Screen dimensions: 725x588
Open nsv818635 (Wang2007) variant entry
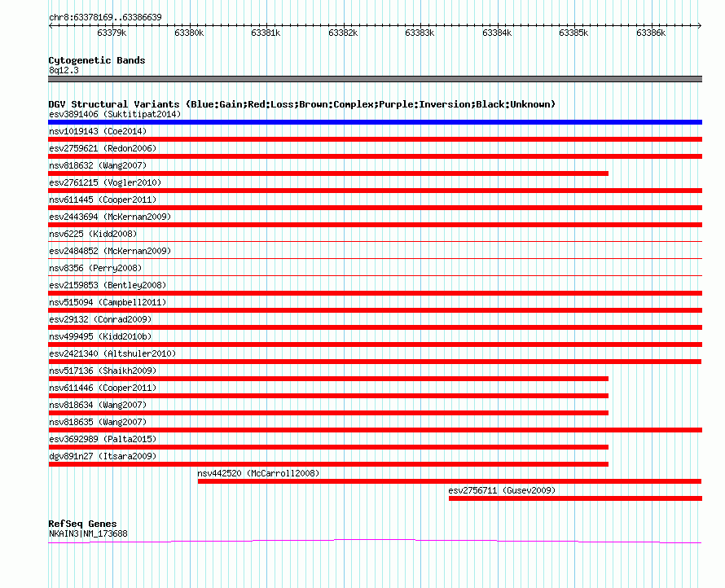(x=98, y=422)
